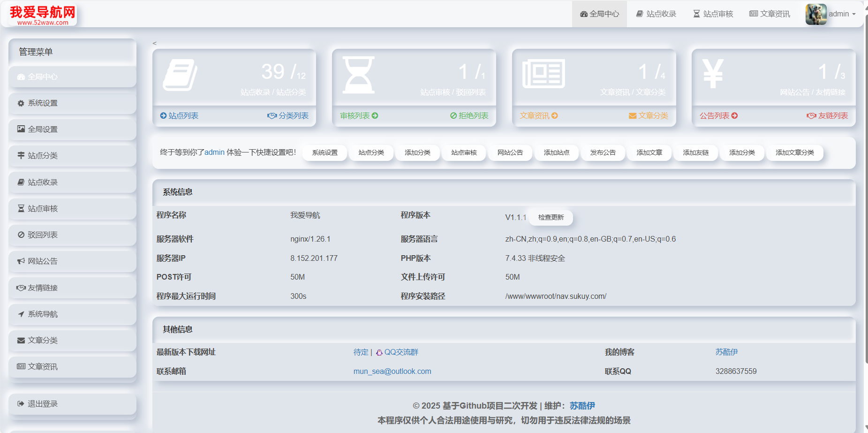Collapse the sidebar with the arrow
This screenshot has width=868, height=433.
pos(155,43)
